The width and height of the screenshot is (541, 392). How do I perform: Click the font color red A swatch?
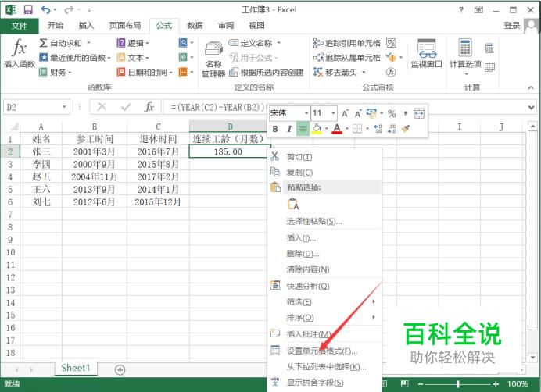(x=337, y=129)
